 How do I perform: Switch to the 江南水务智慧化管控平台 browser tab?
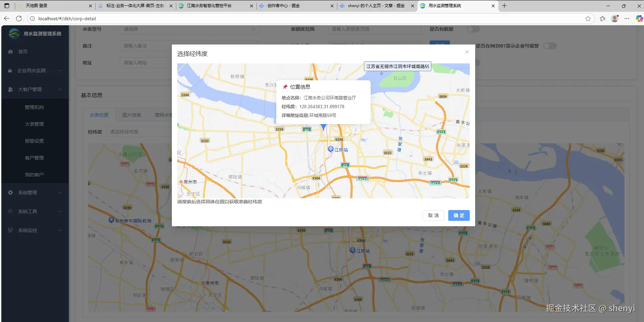216,6
